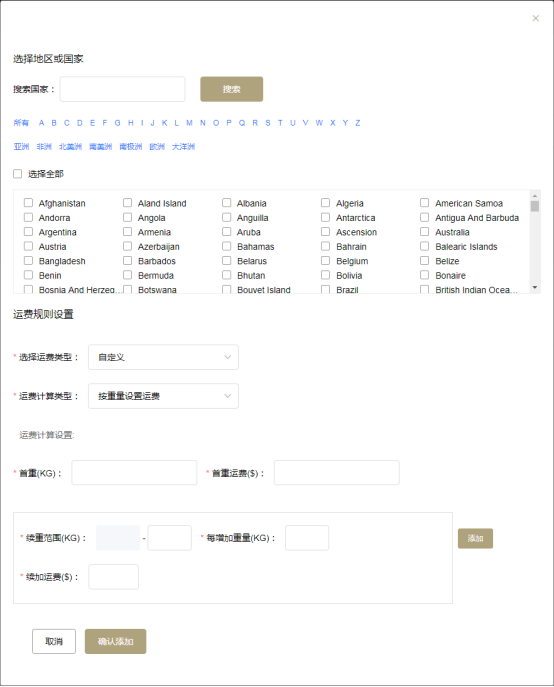
Task: Tick the Albania checkbox
Action: [x=227, y=203]
